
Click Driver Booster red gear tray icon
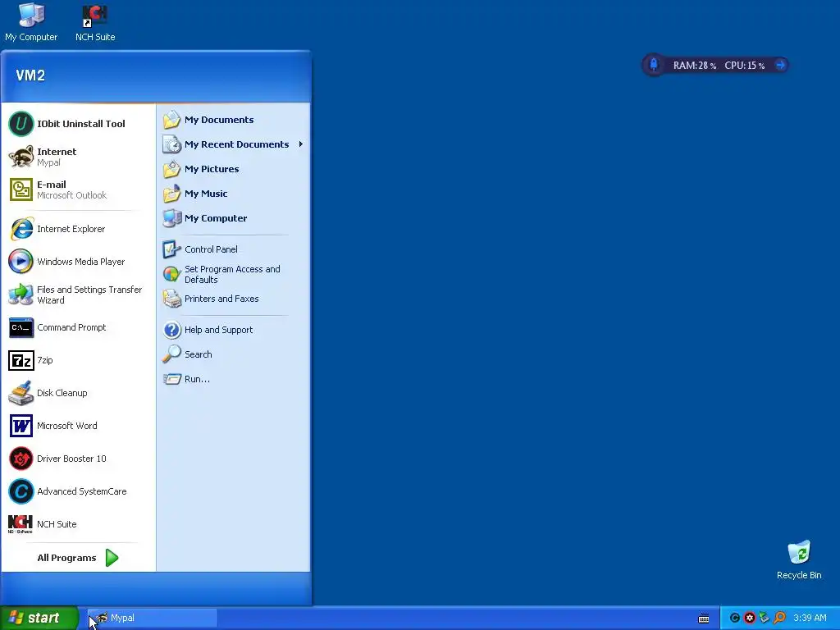point(750,619)
